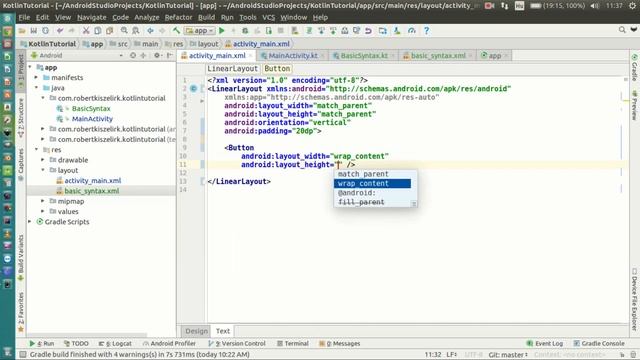Toggle the Device File Explorer window
The width and height of the screenshot is (640, 360).
[x=634, y=299]
